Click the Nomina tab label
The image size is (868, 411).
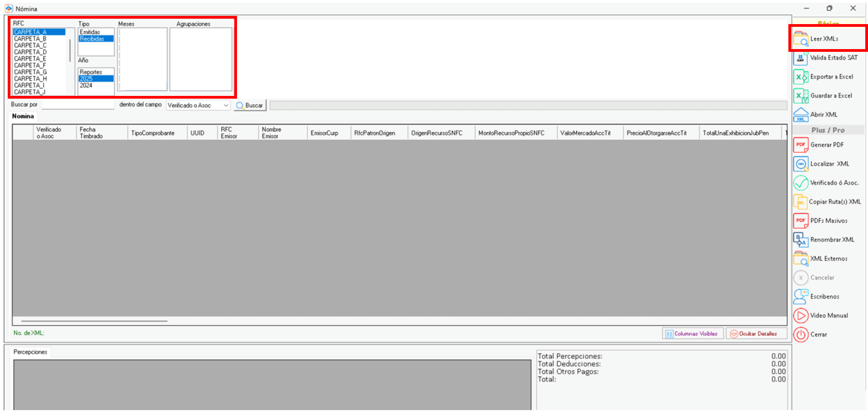click(23, 116)
